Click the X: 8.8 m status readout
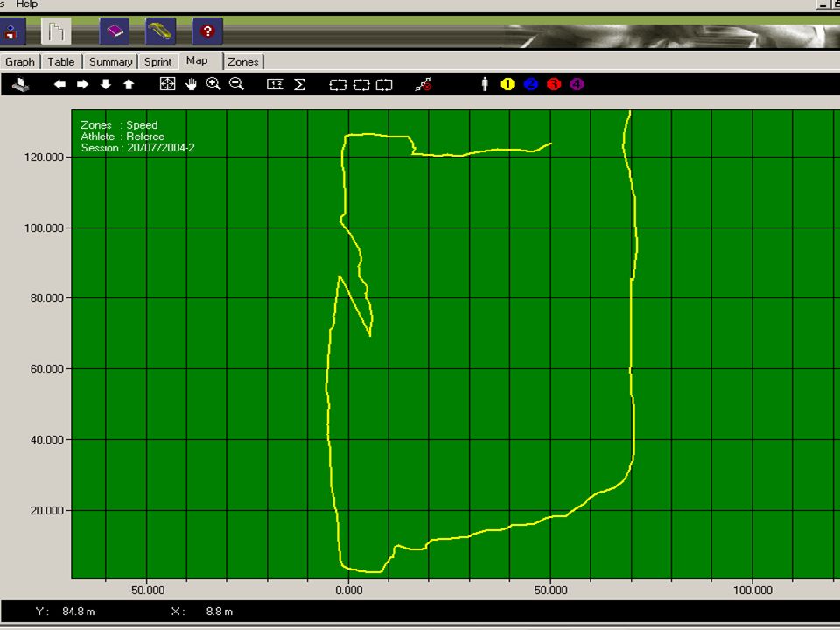Viewport: 840px width, 630px height. (x=202, y=612)
